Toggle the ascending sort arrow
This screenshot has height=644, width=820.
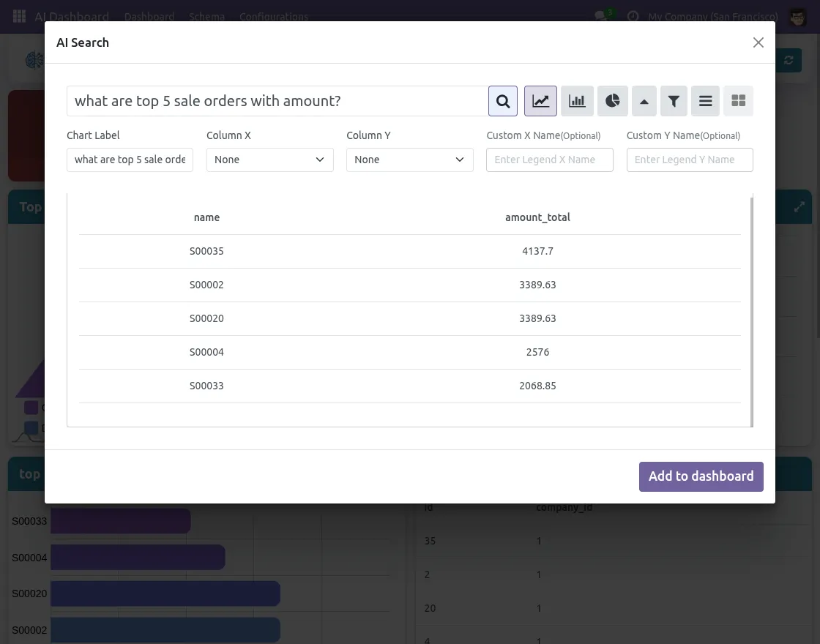coord(644,101)
